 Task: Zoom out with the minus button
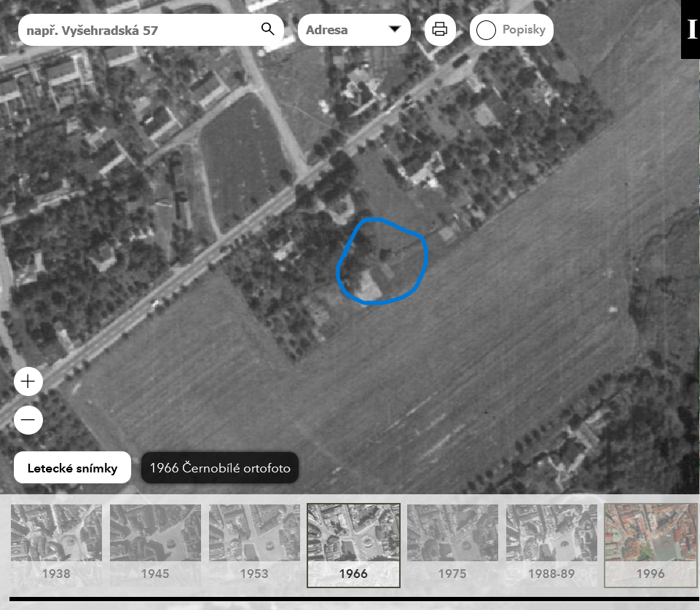point(28,420)
